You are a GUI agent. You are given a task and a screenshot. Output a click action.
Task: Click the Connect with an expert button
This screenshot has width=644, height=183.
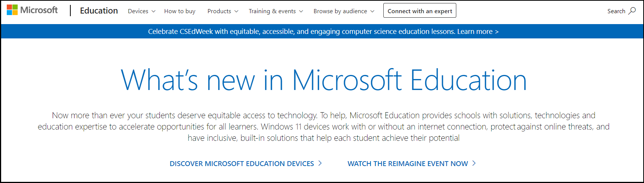click(420, 11)
